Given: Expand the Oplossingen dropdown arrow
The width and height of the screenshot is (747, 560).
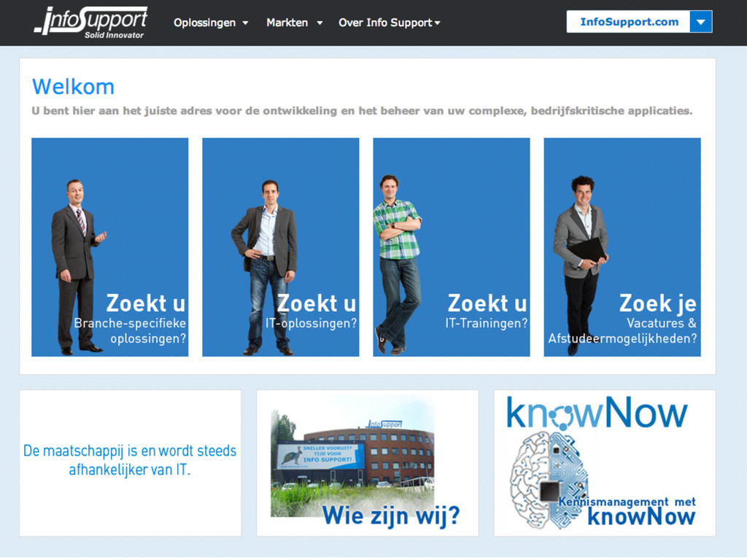Looking at the screenshot, I should 245,23.
